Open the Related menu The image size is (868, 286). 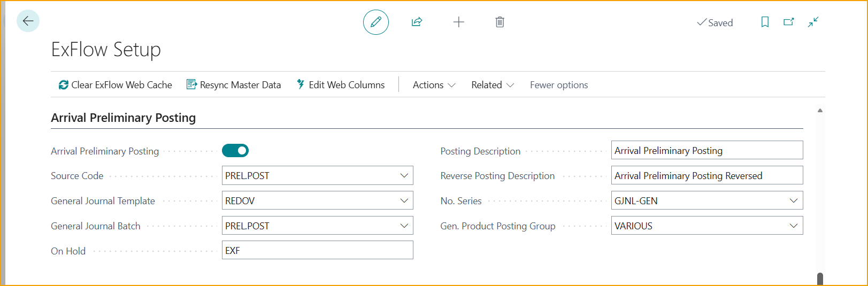click(x=493, y=85)
